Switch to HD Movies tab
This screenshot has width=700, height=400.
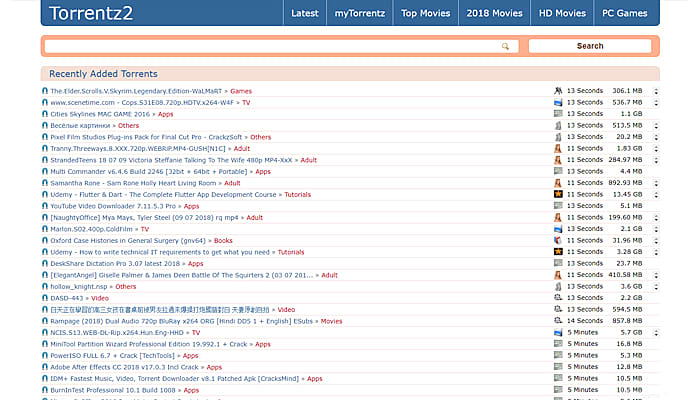[562, 13]
